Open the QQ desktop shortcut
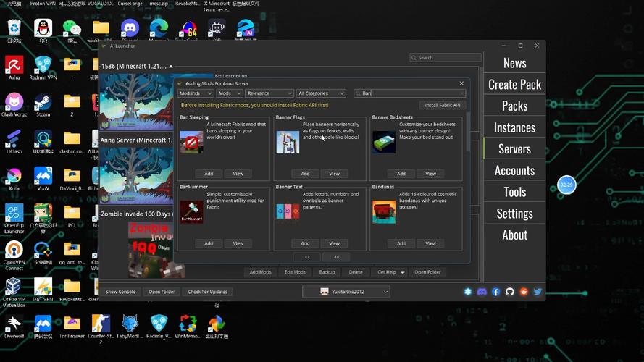Image resolution: width=644 pixels, height=362 pixels. (43, 29)
